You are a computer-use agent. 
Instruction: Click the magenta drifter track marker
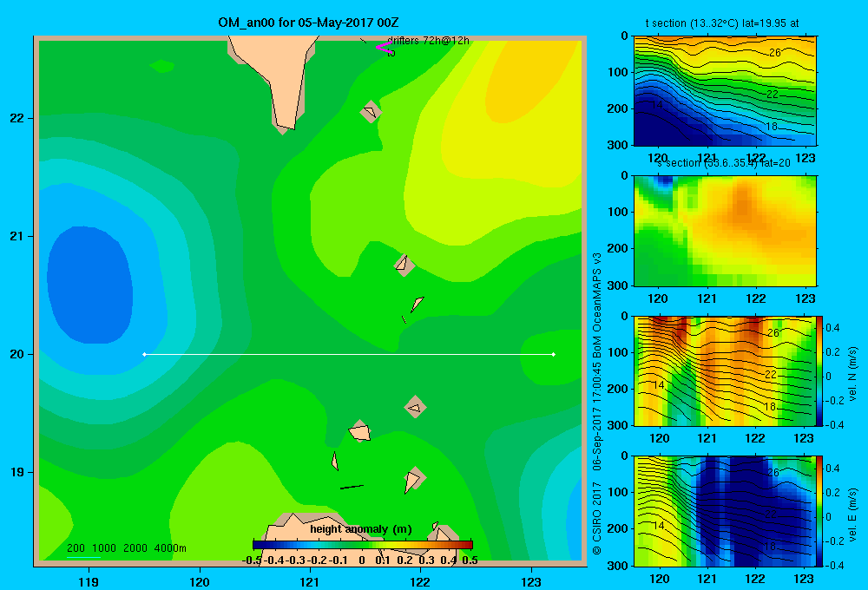[384, 47]
